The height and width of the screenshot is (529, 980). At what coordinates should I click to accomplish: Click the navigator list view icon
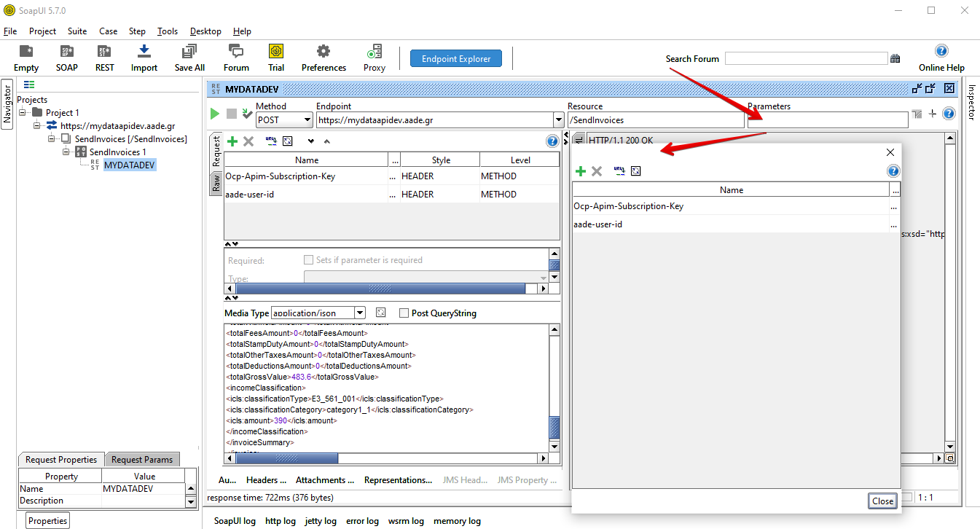(x=29, y=85)
